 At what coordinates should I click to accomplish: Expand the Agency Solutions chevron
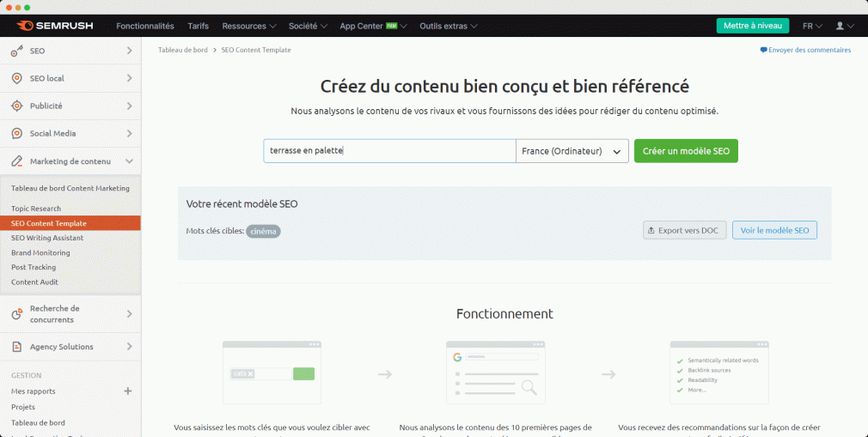click(x=130, y=347)
